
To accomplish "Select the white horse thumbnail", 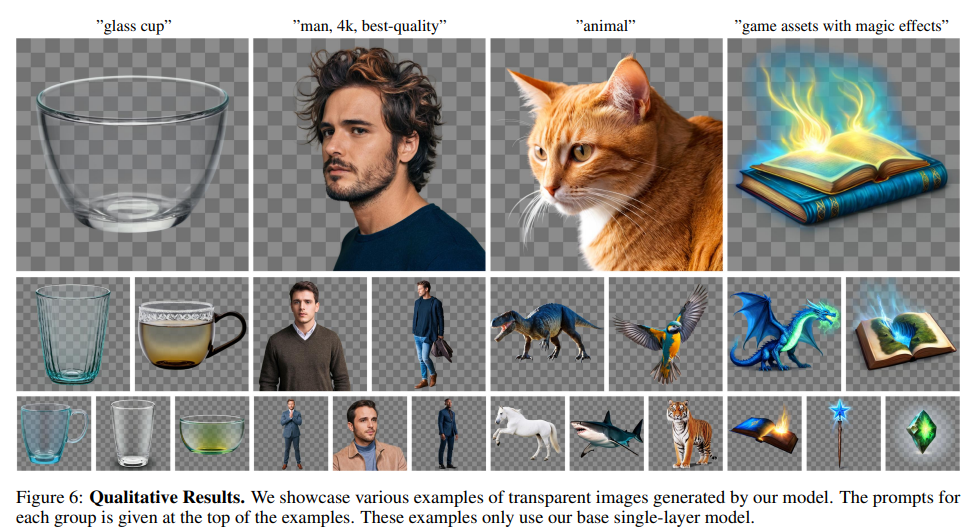I will tap(528, 433).
